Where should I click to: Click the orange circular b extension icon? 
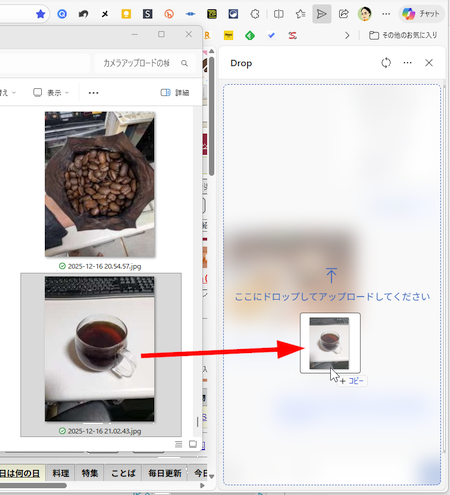point(169,14)
